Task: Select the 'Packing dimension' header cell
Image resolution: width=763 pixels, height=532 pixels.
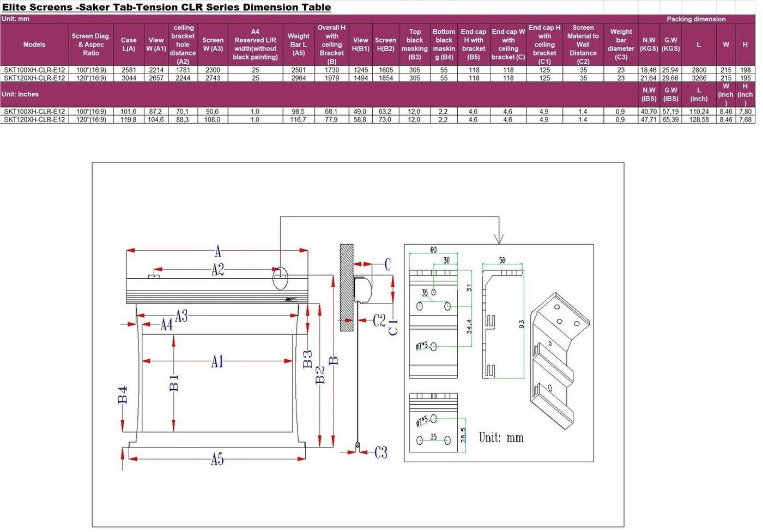Action: [x=696, y=19]
